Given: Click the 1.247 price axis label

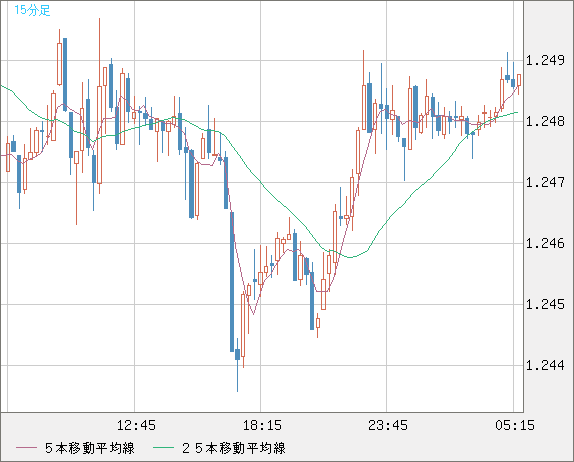Looking at the screenshot, I should [545, 182].
